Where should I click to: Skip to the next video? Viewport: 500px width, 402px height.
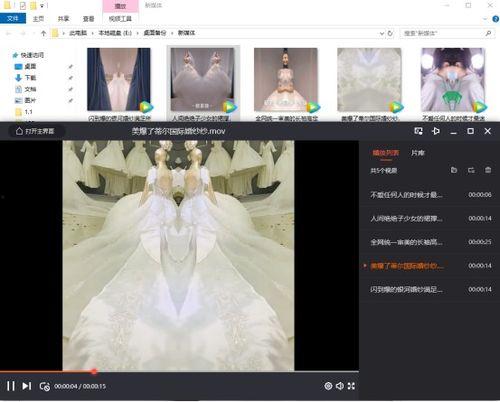point(27,386)
